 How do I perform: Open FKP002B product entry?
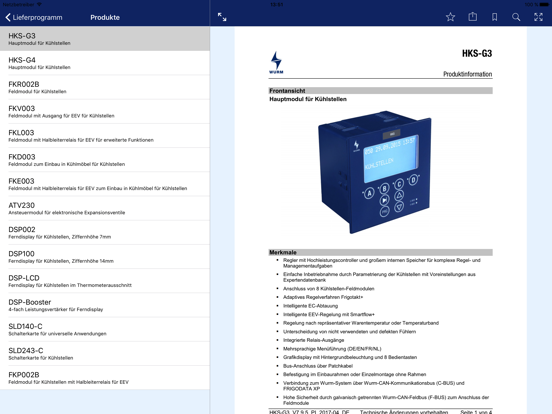tap(105, 378)
